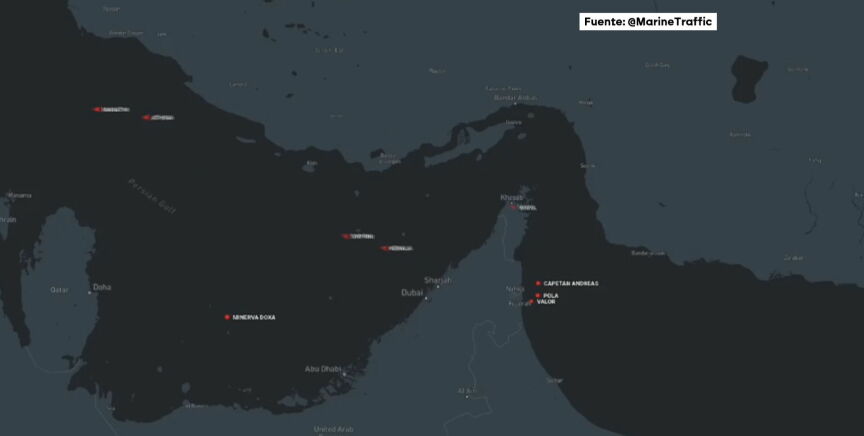Select the red vessel marker closest to Dubai
Viewport: 864px width, 436px height.
tap(385, 248)
